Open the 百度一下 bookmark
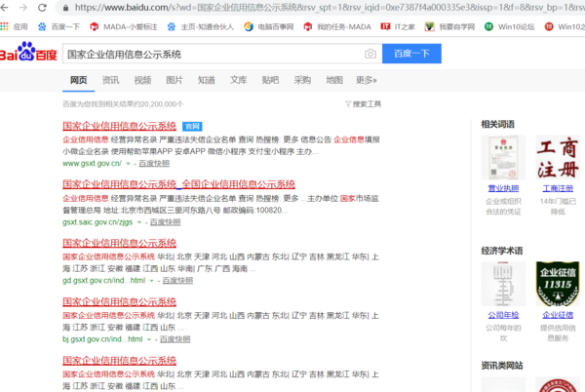Screen dimensions: 585x392 [x=58, y=27]
